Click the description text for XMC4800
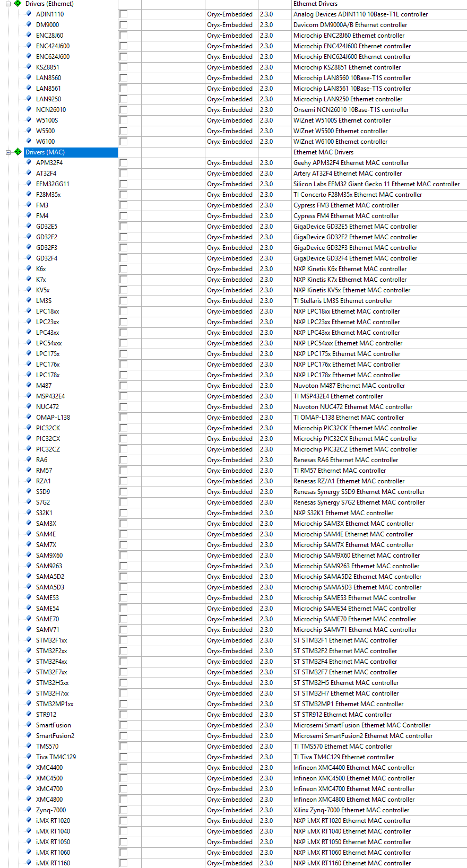The height and width of the screenshot is (868, 467). [354, 800]
